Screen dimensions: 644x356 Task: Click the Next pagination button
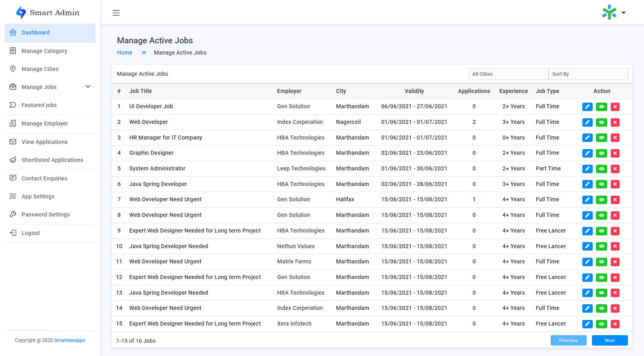pos(610,340)
